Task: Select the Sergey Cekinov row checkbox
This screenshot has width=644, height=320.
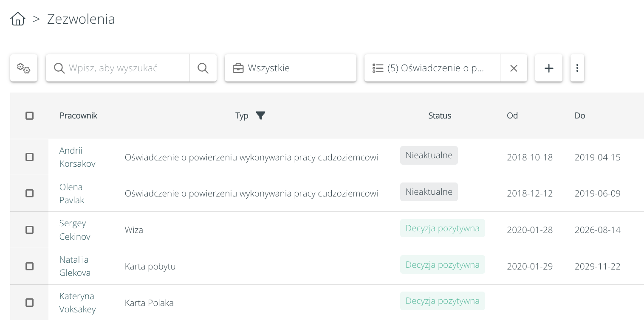Action: pyautogui.click(x=29, y=230)
